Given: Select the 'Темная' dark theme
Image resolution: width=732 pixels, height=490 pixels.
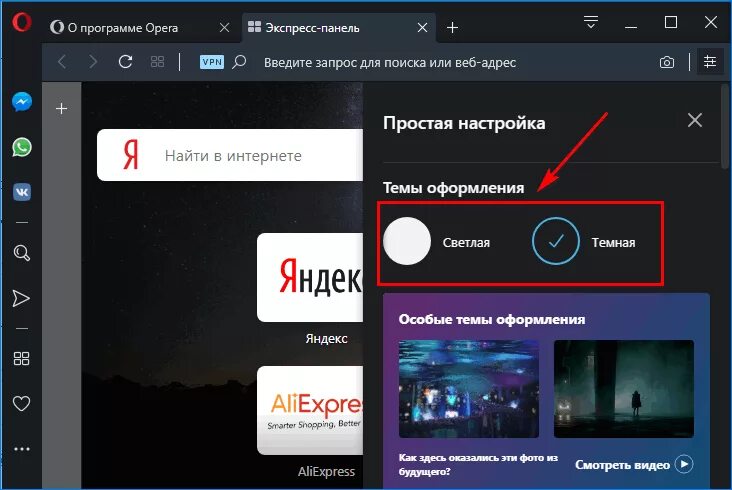Looking at the screenshot, I should [x=555, y=241].
